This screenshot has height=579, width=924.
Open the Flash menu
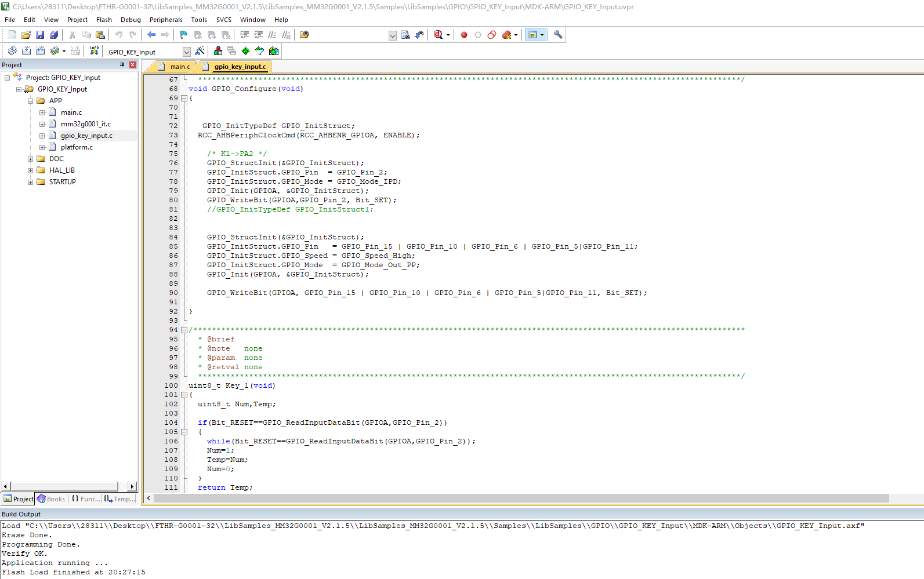(x=104, y=20)
